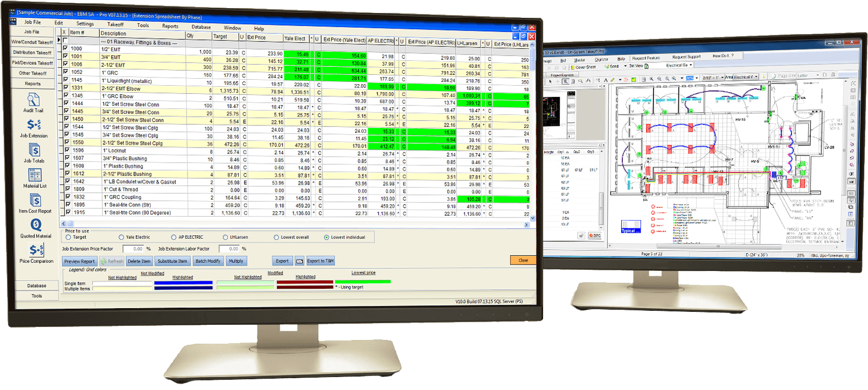Choose the Lowest overall price option
Image resolution: width=868 pixels, height=390 pixels.
276,237
